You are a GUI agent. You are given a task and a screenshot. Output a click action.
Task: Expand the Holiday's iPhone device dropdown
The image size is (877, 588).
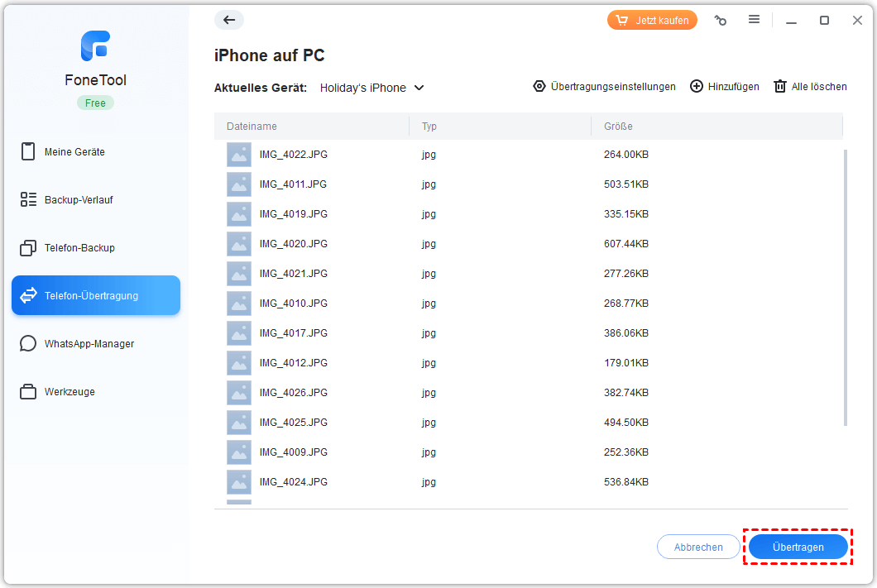(372, 88)
